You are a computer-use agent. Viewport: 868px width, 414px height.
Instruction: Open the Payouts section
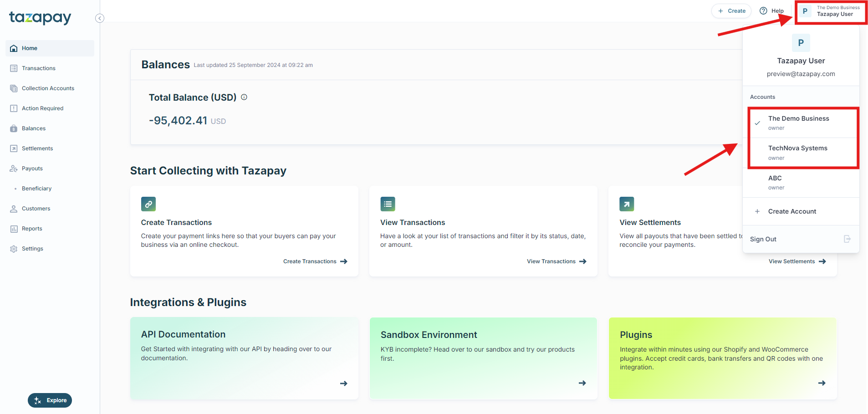click(50, 169)
